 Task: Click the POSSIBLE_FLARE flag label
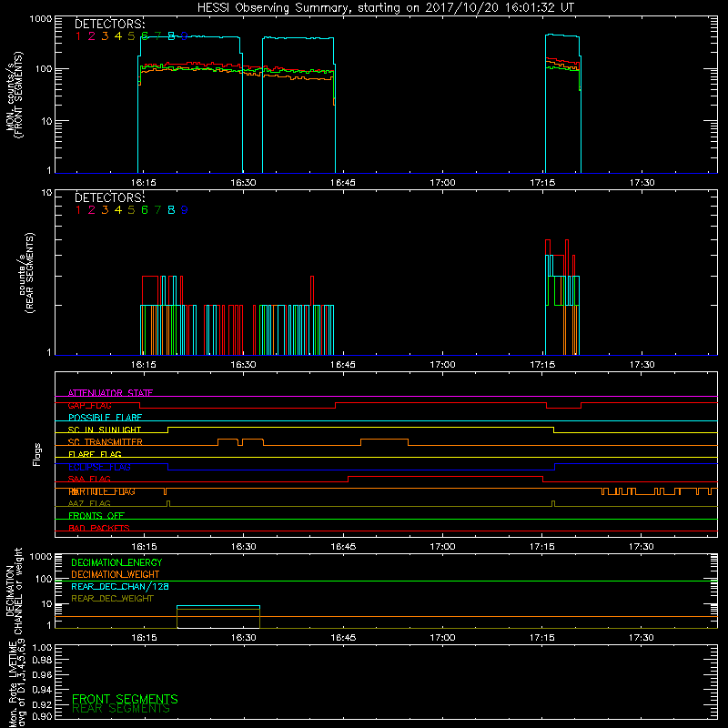(x=105, y=418)
